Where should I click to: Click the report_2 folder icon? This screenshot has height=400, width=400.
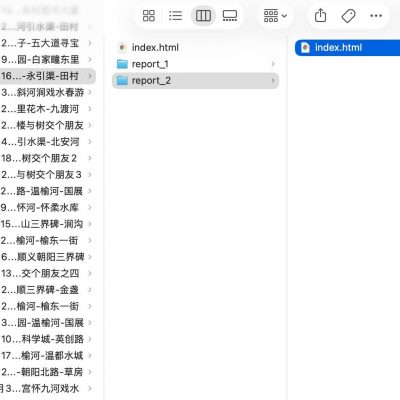[122, 80]
